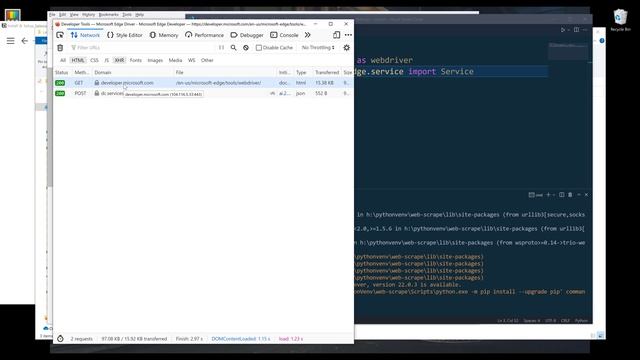The image size is (640, 360).
Task: Kill terminal trash icon in VS Code
Action: point(570,195)
